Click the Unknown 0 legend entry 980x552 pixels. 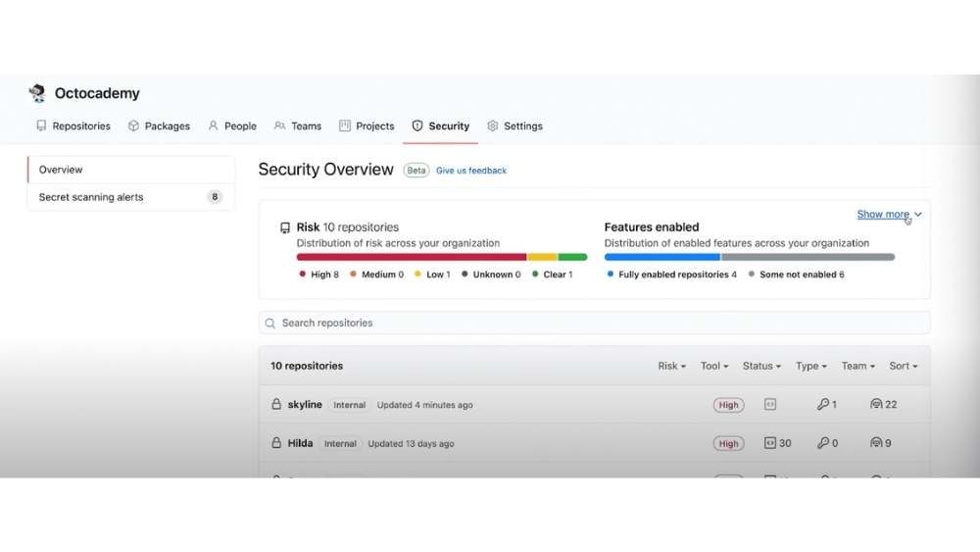click(x=491, y=275)
